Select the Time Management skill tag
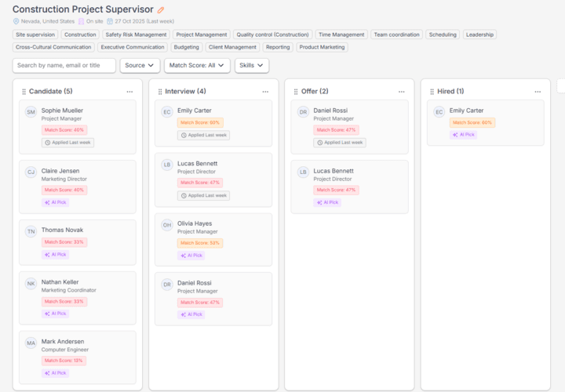 341,34
